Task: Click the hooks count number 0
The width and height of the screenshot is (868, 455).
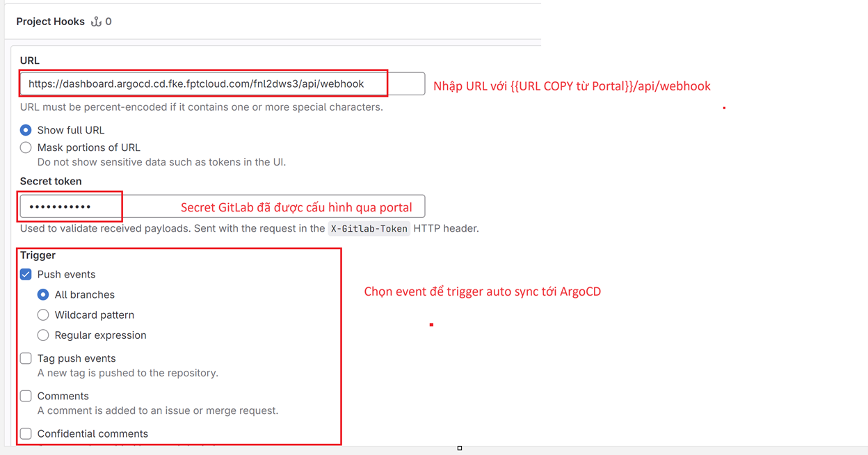Action: pyautogui.click(x=108, y=22)
